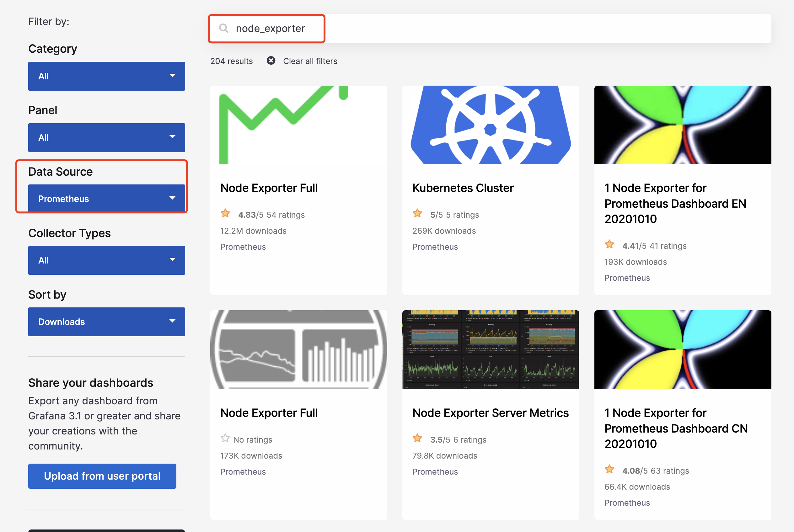Click the star icon on Kubernetes Cluster card
This screenshot has width=794, height=532.
tap(417, 213)
